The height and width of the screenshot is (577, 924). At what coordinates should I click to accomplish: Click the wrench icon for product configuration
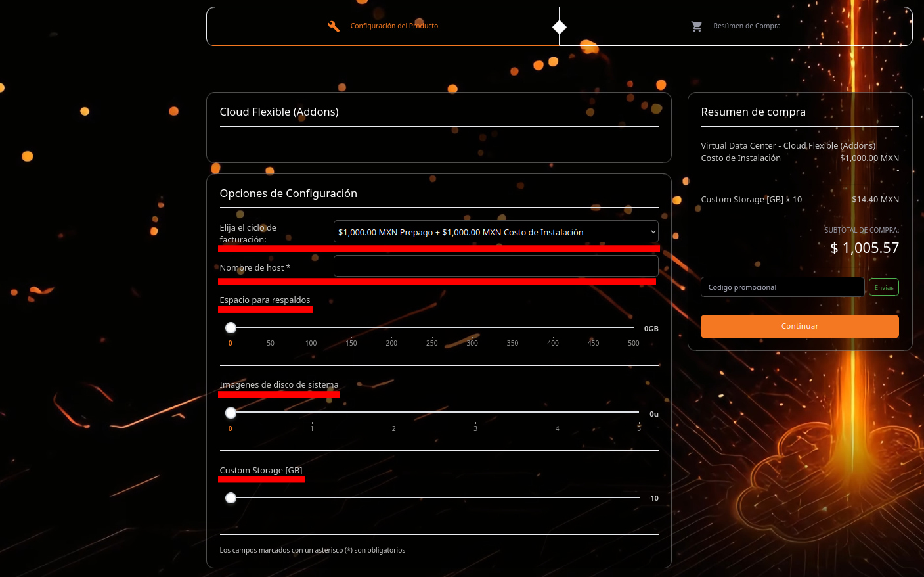click(x=334, y=26)
